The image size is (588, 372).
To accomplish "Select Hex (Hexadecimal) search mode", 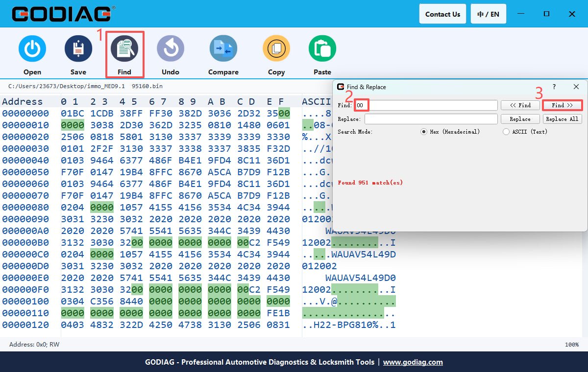I will pos(424,132).
